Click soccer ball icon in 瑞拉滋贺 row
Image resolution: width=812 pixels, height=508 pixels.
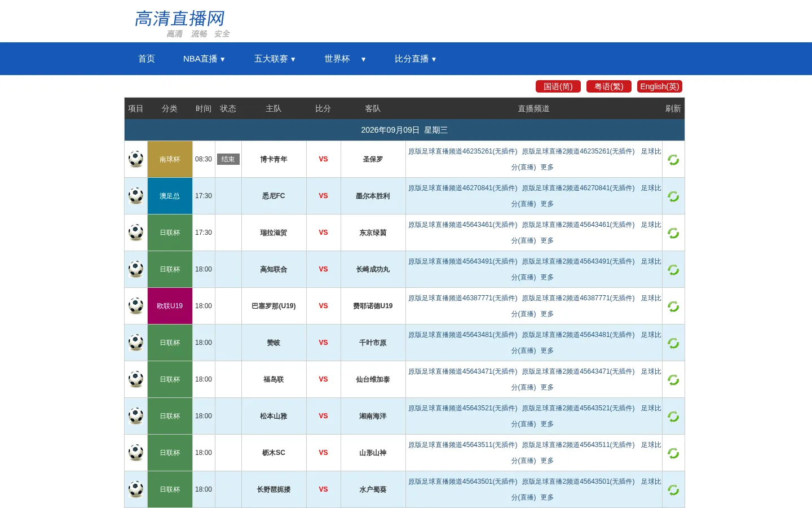136,233
